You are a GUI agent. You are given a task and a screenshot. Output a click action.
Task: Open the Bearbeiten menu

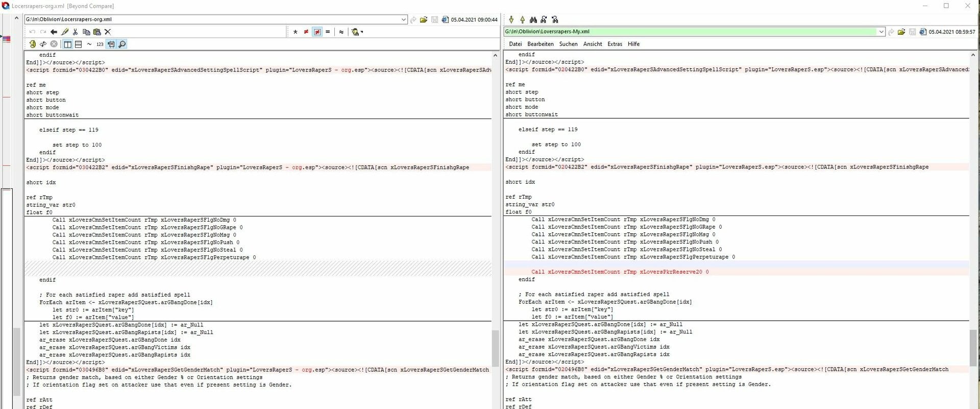(x=541, y=44)
